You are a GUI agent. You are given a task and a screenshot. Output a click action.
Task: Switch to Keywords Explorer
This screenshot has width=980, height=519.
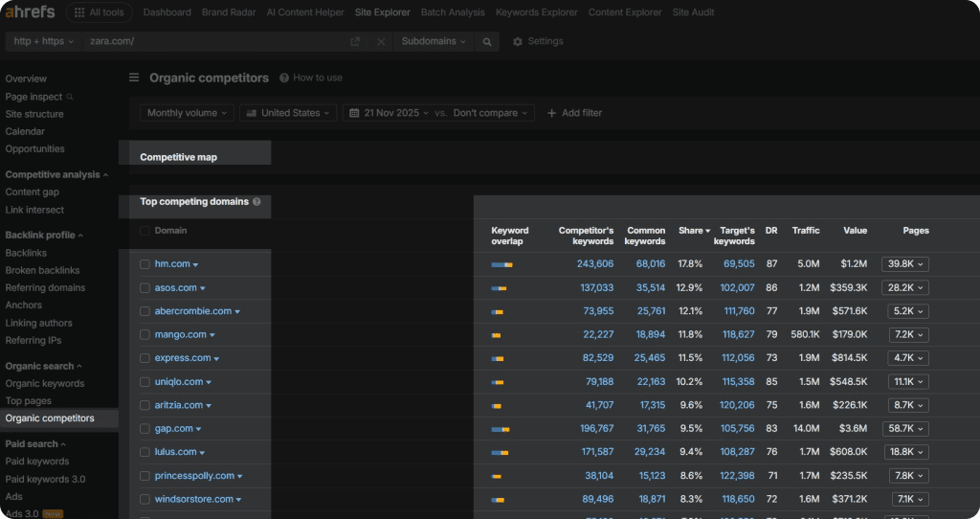click(536, 12)
